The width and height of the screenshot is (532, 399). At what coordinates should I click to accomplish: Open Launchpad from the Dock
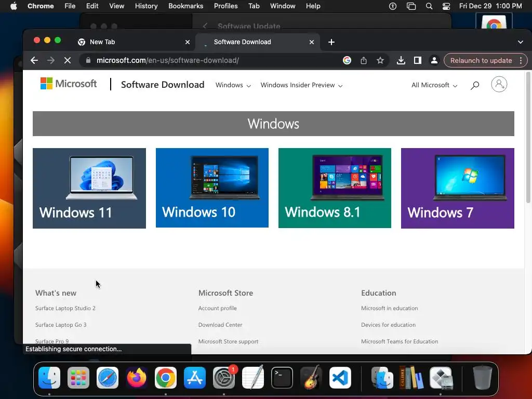coord(78,378)
